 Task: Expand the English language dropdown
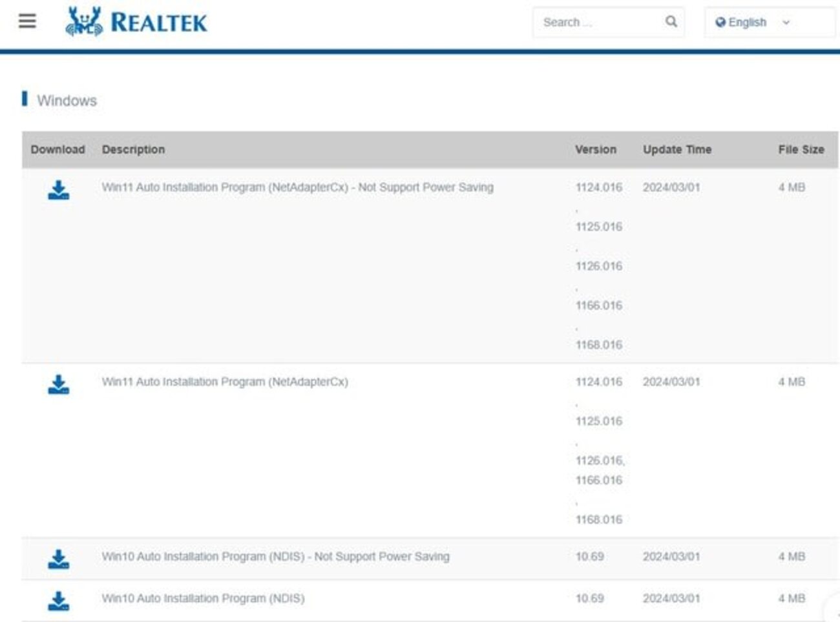[x=748, y=21]
